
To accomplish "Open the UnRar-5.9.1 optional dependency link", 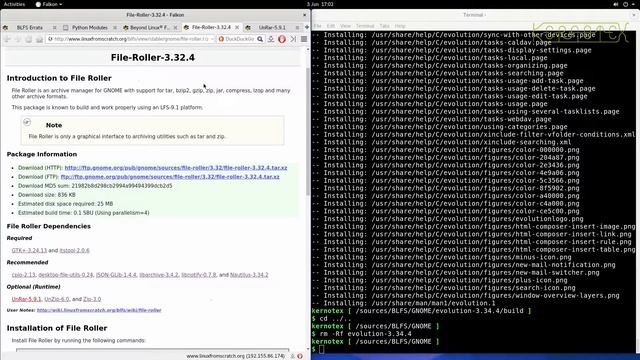I will (x=27, y=299).
